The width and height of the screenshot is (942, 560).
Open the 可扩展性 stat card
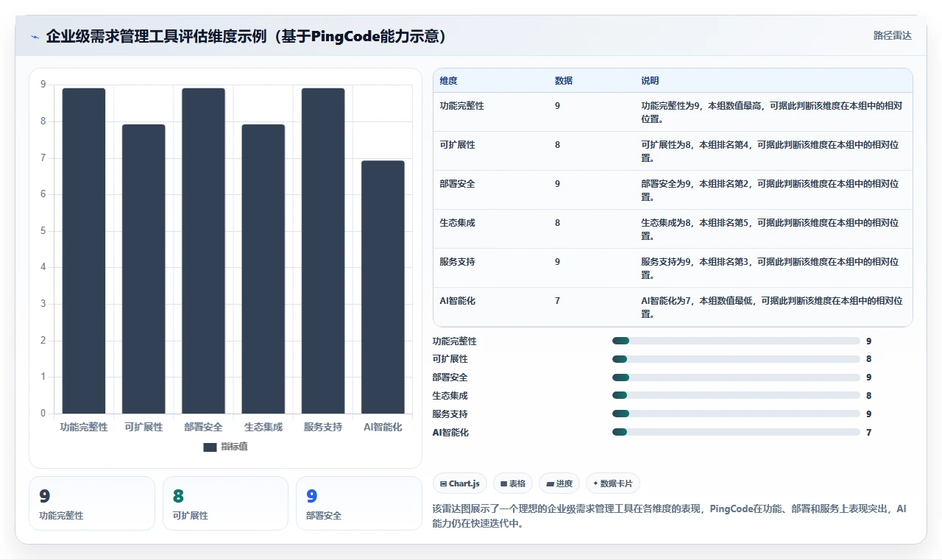(x=225, y=503)
